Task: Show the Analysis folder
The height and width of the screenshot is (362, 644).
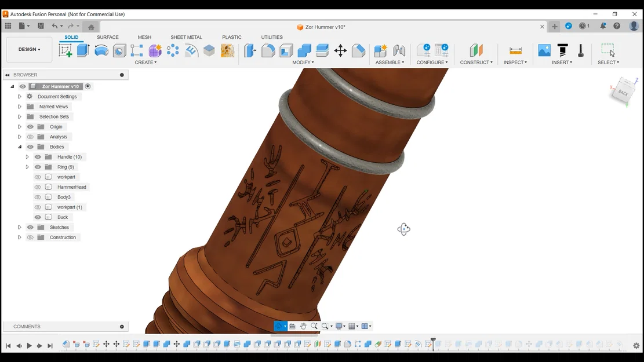Action: point(30,137)
